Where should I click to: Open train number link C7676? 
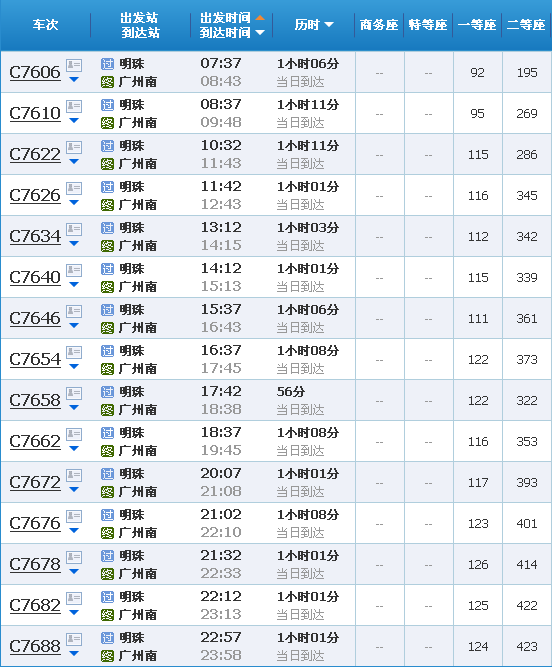pos(35,524)
